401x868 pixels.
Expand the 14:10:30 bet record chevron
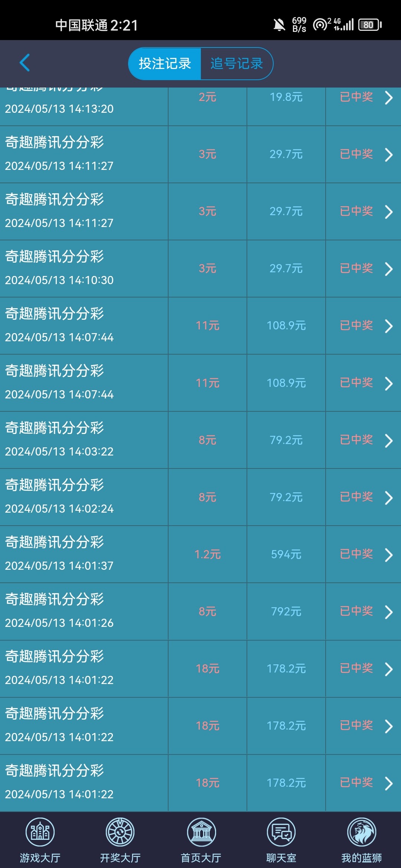(388, 269)
